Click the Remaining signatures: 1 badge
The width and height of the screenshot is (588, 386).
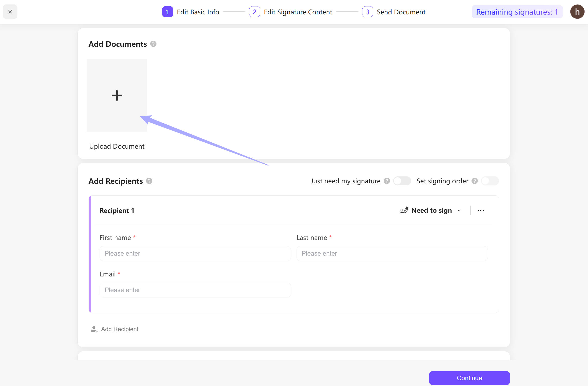point(517,12)
